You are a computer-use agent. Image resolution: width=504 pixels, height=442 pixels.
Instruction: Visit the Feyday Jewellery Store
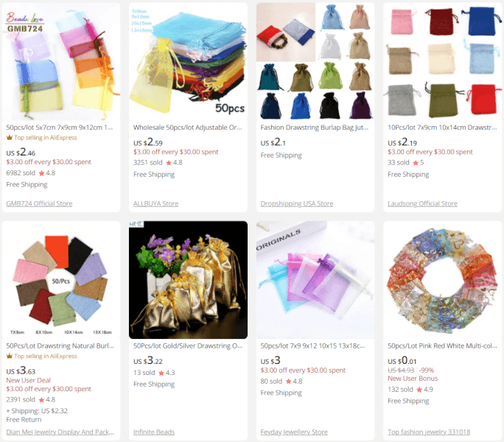tap(294, 432)
